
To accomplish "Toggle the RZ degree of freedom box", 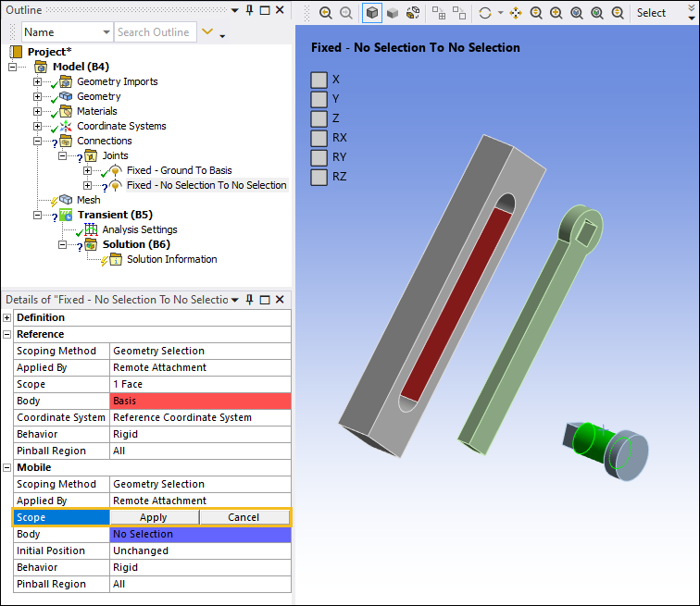I will pos(319,177).
